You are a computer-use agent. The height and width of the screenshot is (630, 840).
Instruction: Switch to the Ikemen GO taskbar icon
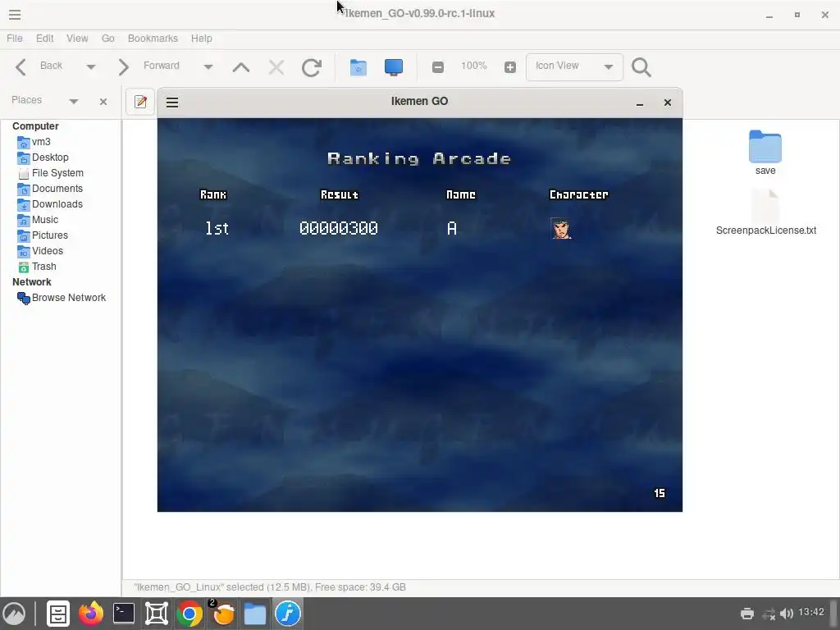[288, 614]
